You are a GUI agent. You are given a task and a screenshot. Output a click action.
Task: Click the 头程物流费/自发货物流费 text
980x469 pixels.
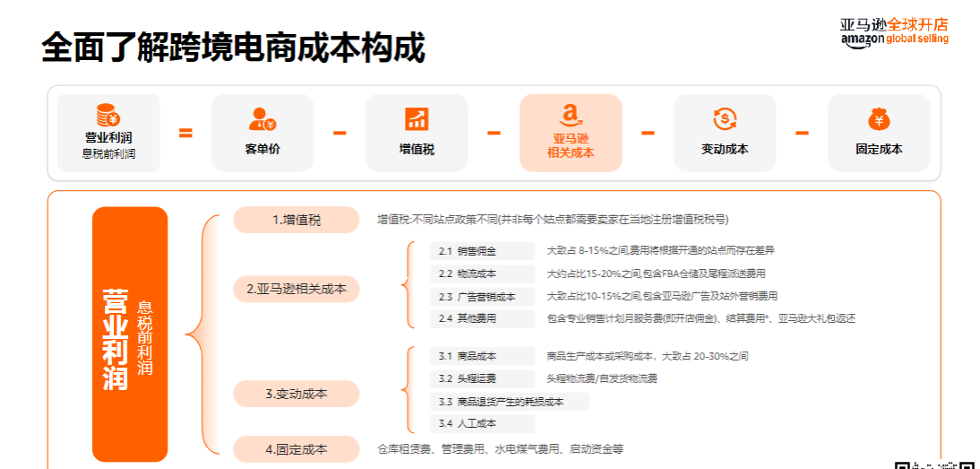(x=601, y=378)
